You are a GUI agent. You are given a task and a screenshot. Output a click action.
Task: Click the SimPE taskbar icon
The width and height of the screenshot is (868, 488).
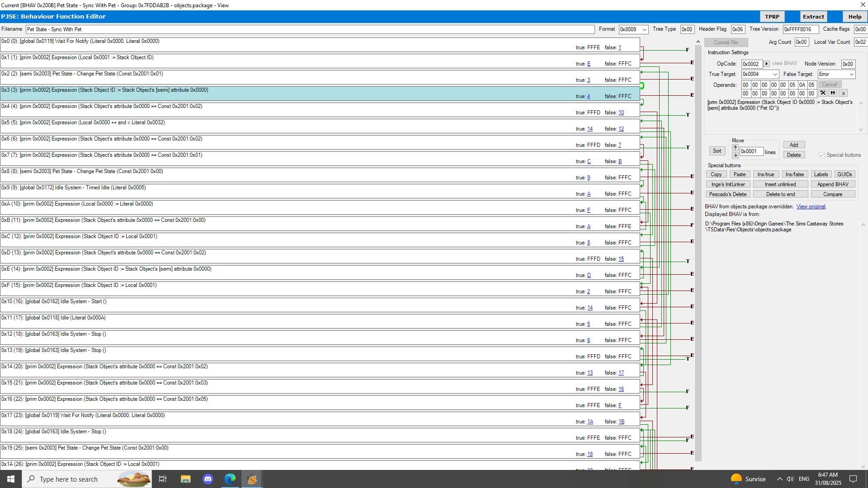tap(252, 479)
